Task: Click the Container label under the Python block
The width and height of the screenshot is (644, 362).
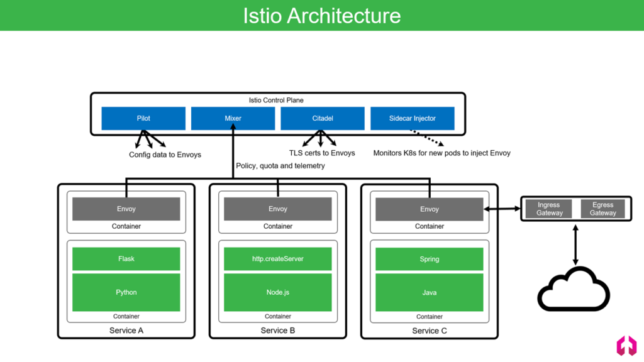Action: [126, 317]
